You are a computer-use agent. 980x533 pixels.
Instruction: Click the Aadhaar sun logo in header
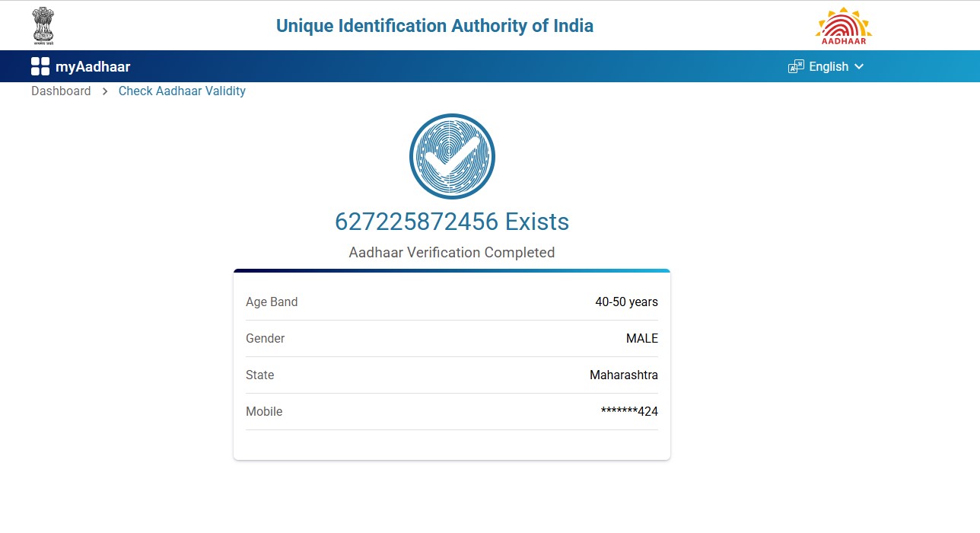[843, 26]
